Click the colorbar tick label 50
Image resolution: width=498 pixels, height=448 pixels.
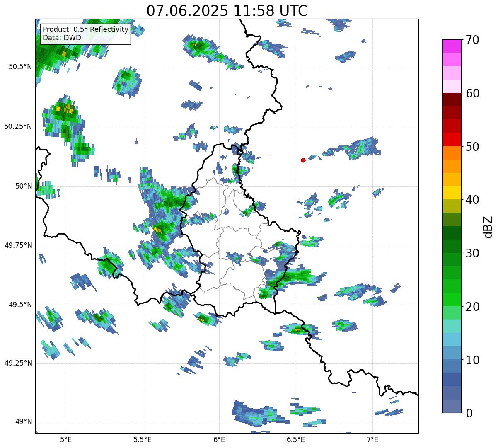click(472, 147)
